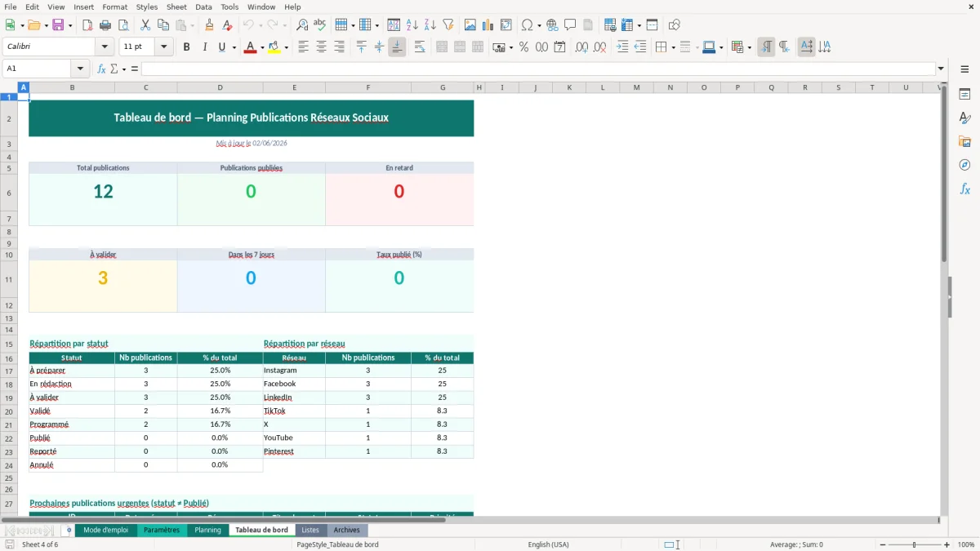Open background color dropdown arrow

point(287,47)
